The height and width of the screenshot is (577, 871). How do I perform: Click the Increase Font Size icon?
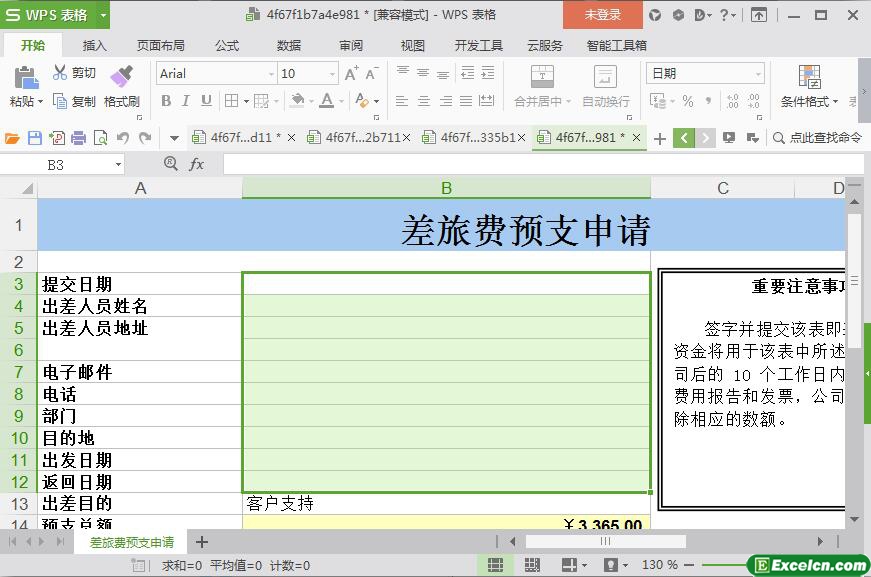coord(351,74)
